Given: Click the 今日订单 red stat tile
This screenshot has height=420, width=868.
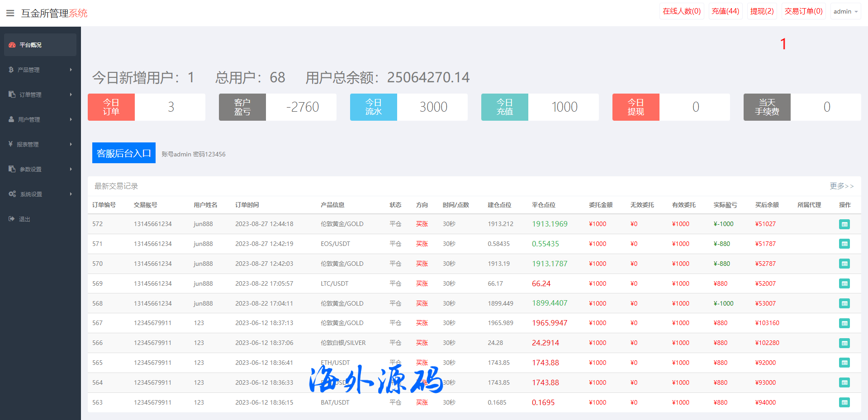Looking at the screenshot, I should pyautogui.click(x=111, y=107).
